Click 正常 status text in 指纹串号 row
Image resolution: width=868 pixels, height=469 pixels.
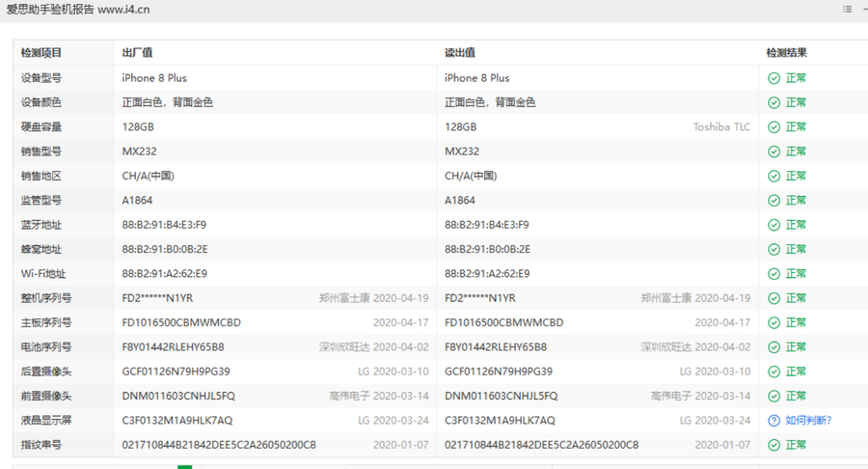[x=796, y=445]
